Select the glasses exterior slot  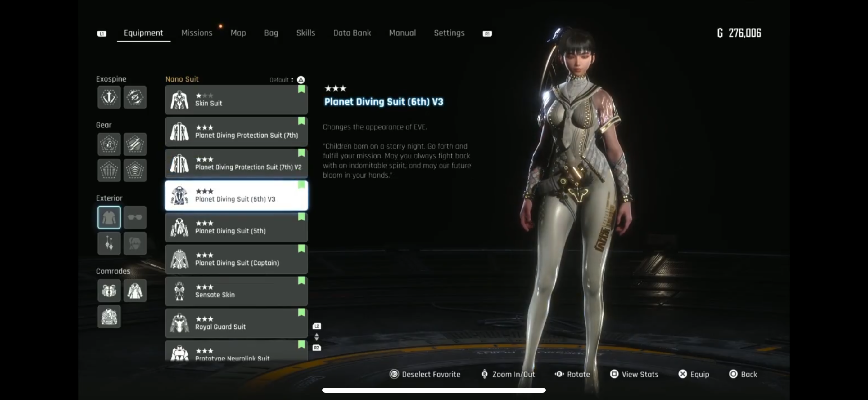tap(135, 217)
